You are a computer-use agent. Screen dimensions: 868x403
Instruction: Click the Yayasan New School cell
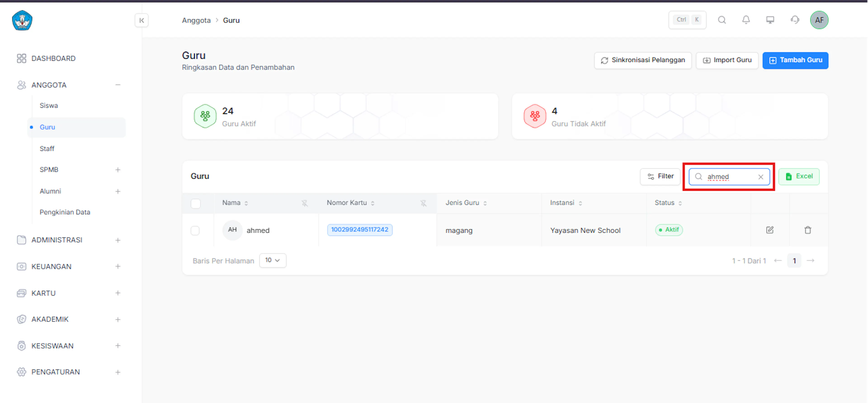click(x=585, y=230)
